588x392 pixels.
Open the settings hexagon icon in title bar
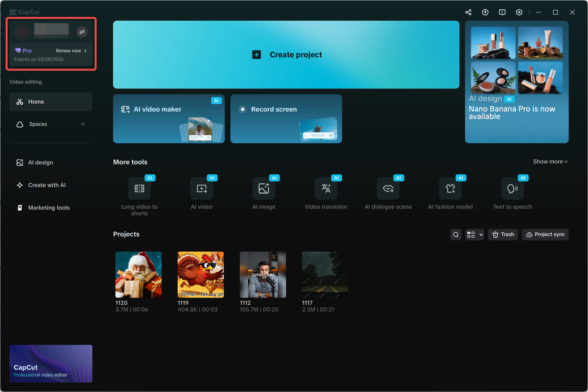pos(519,12)
